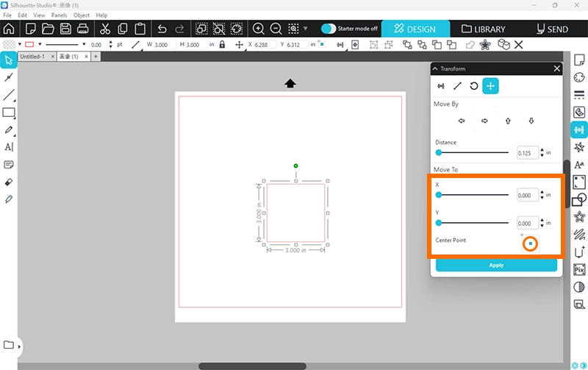The height and width of the screenshot is (370, 588).
Task: Collapse the Transform panel arrow
Action: point(435,69)
